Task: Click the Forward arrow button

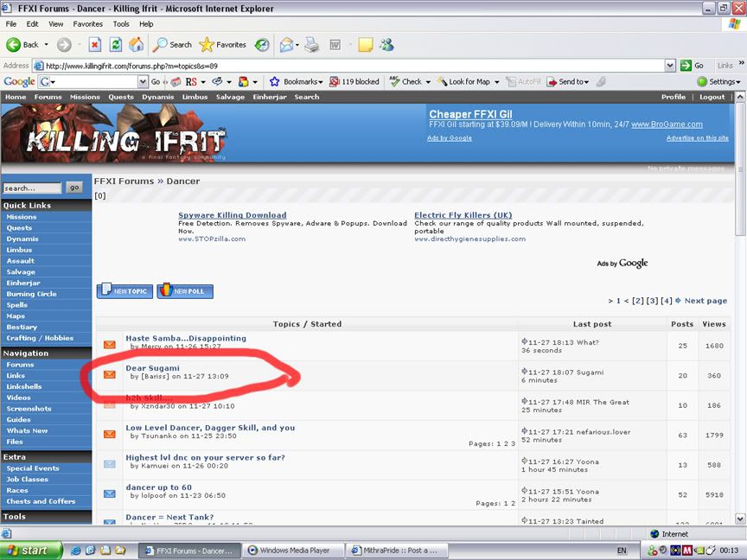Action: pyautogui.click(x=64, y=45)
